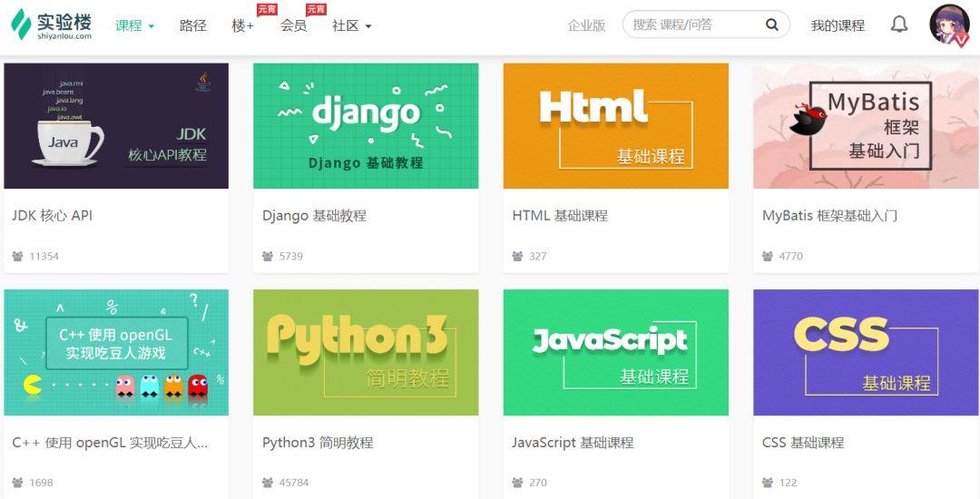
Task: Click learner count 122
Action: pyautogui.click(x=788, y=483)
